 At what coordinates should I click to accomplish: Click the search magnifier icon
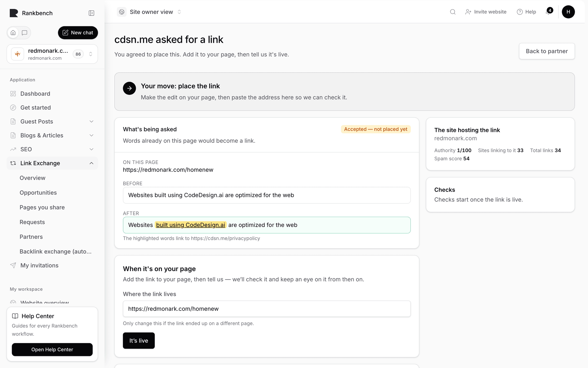pyautogui.click(x=453, y=12)
